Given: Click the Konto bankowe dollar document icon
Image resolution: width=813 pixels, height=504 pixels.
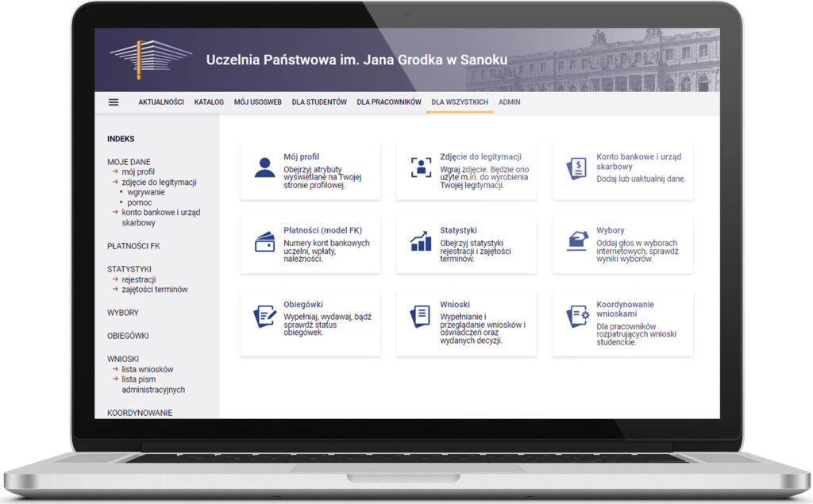Looking at the screenshot, I should (x=576, y=168).
